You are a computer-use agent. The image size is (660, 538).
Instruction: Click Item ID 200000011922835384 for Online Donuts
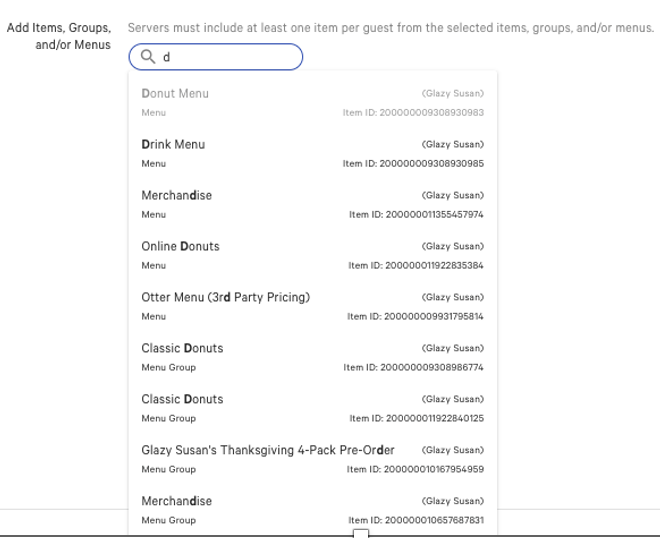[x=415, y=265]
